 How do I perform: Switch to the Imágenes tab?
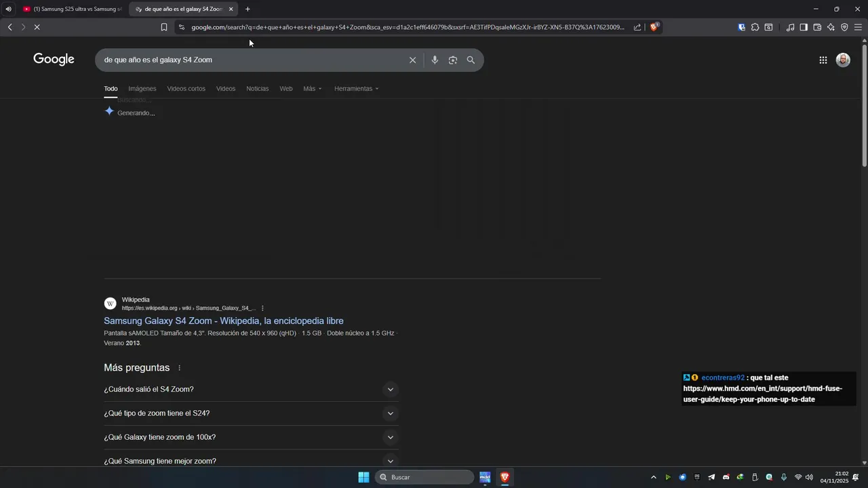(x=142, y=89)
